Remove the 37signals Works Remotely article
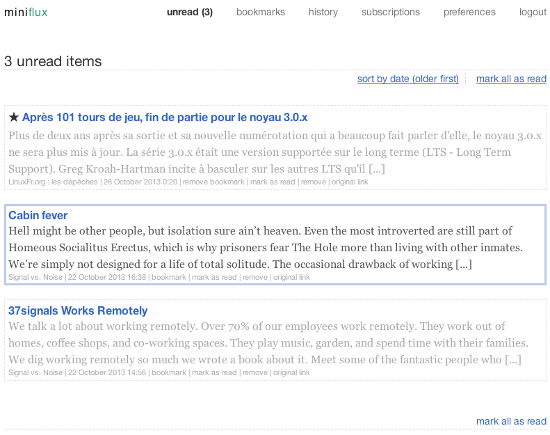 (x=255, y=372)
